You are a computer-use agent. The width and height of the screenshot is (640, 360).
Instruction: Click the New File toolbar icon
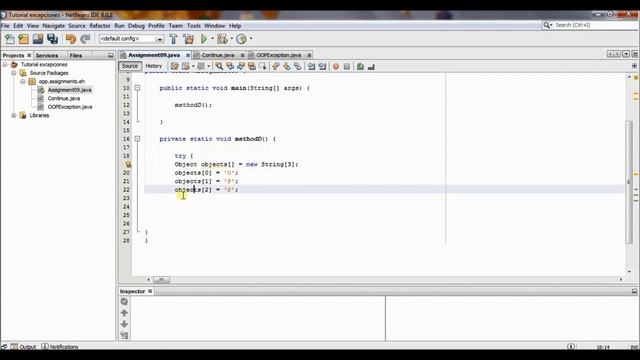[x=9, y=39]
